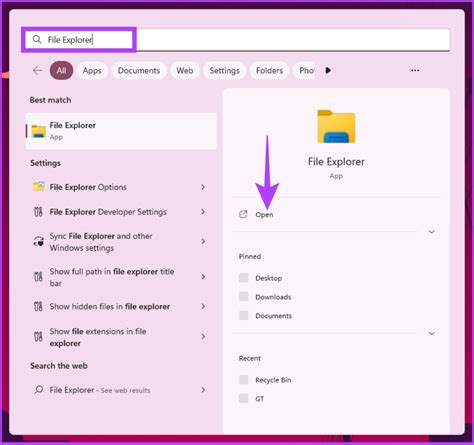Screen dimensions: 474x445
Task: Click the File Explorer Options icon
Action: [39, 186]
